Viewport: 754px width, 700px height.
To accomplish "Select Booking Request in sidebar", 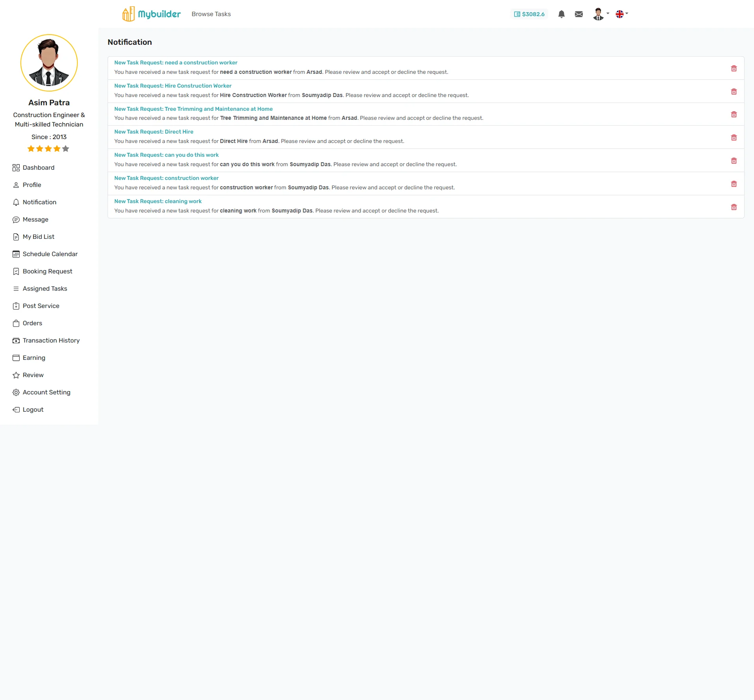I will pos(47,271).
